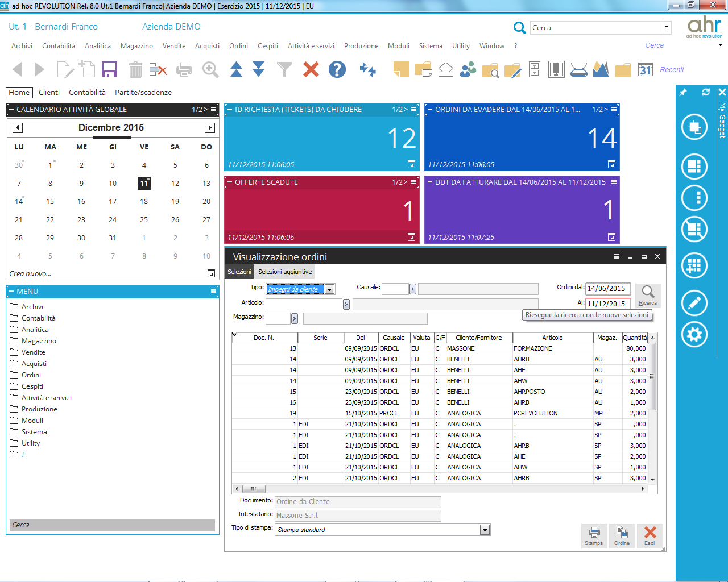Activate the filter funnel toolbar icon
This screenshot has width=728, height=582.
(x=284, y=69)
